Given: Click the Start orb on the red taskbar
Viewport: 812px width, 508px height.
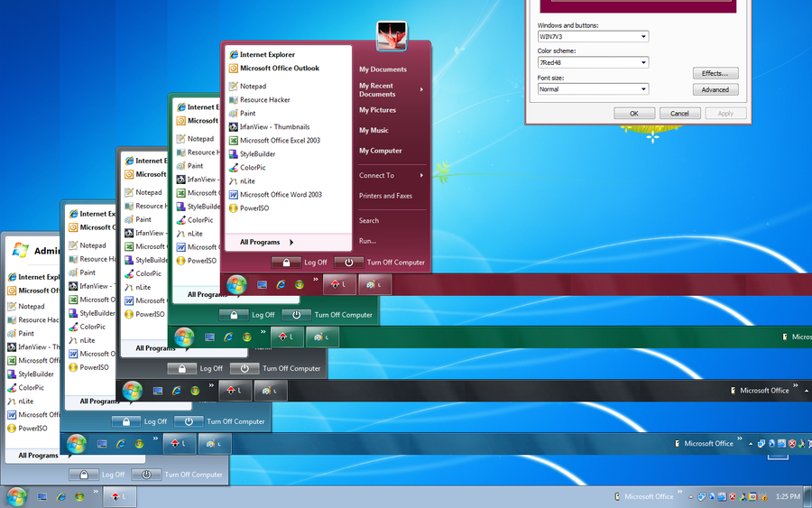Looking at the screenshot, I should [x=236, y=284].
